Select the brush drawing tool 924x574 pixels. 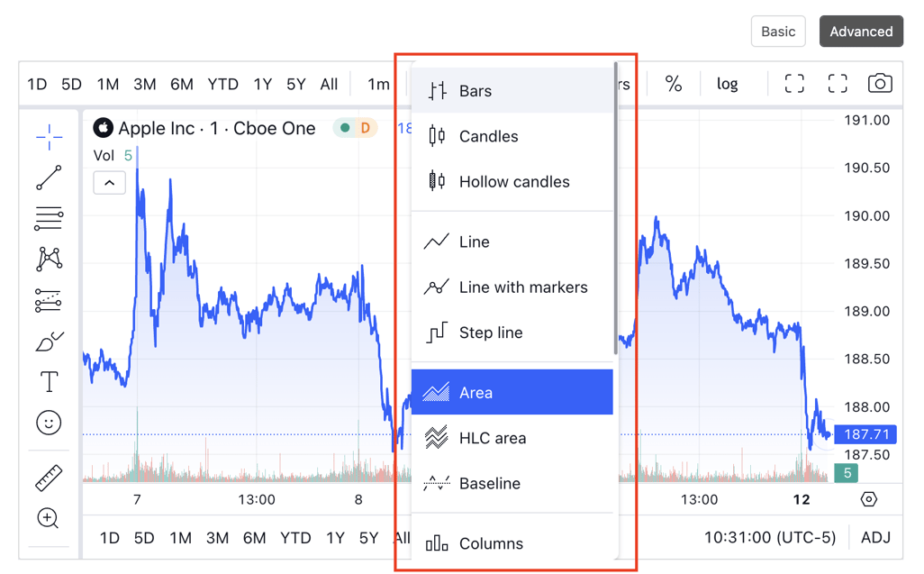tap(49, 342)
